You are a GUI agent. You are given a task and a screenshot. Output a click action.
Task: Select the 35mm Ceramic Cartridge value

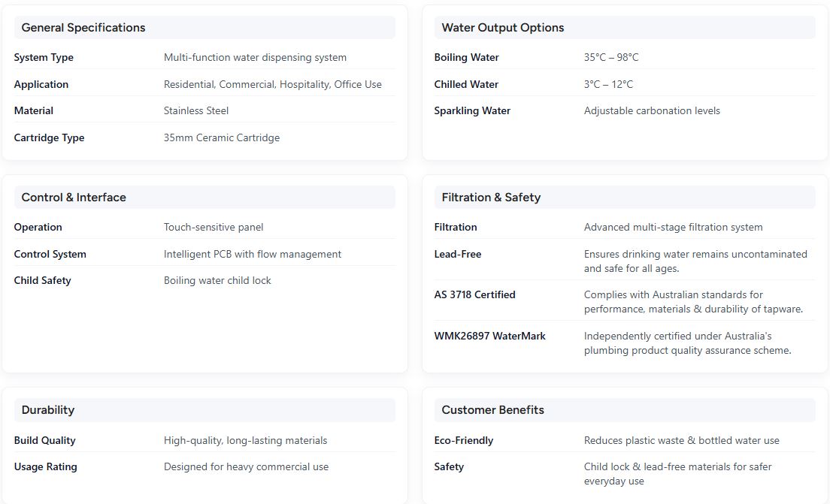tap(222, 138)
